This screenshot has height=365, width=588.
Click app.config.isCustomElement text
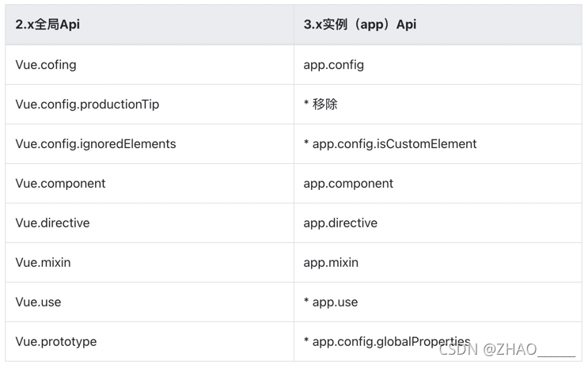click(x=394, y=143)
